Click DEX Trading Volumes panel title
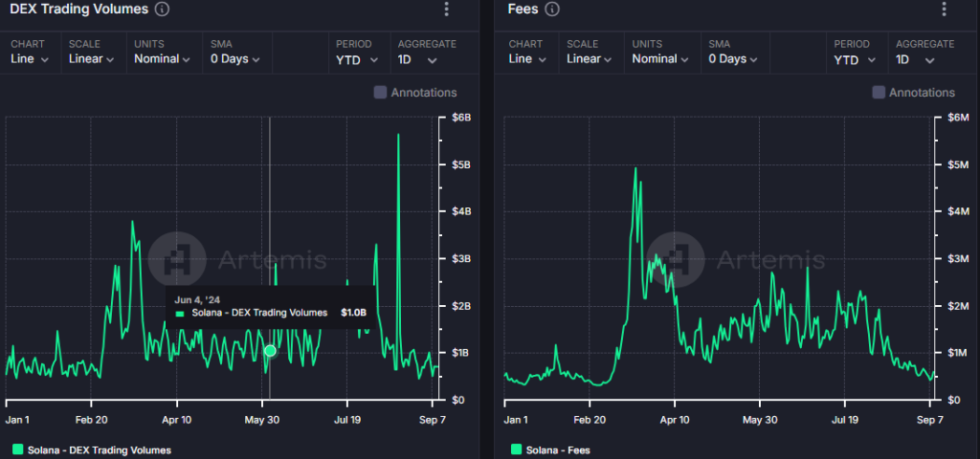This screenshot has height=459, width=980. click(78, 10)
